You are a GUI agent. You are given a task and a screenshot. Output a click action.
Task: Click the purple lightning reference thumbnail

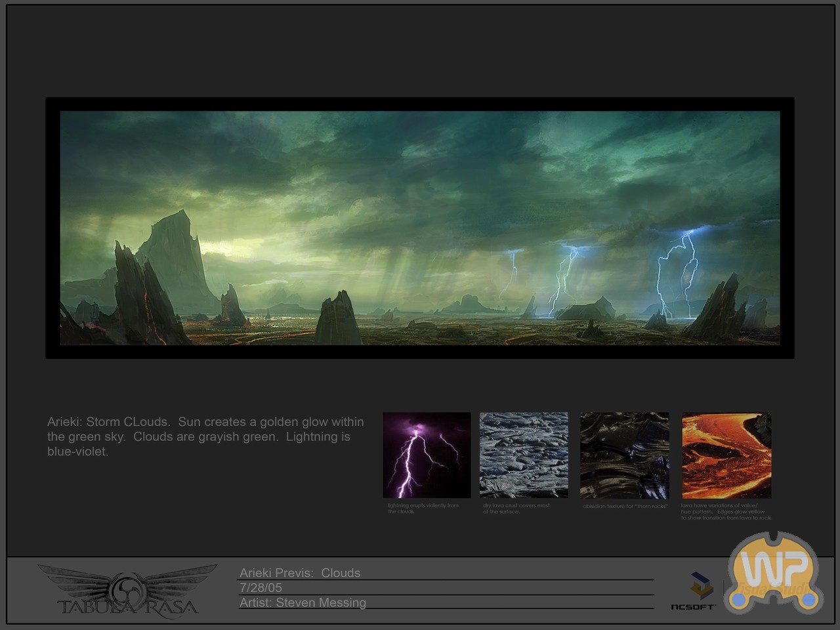tap(427, 455)
